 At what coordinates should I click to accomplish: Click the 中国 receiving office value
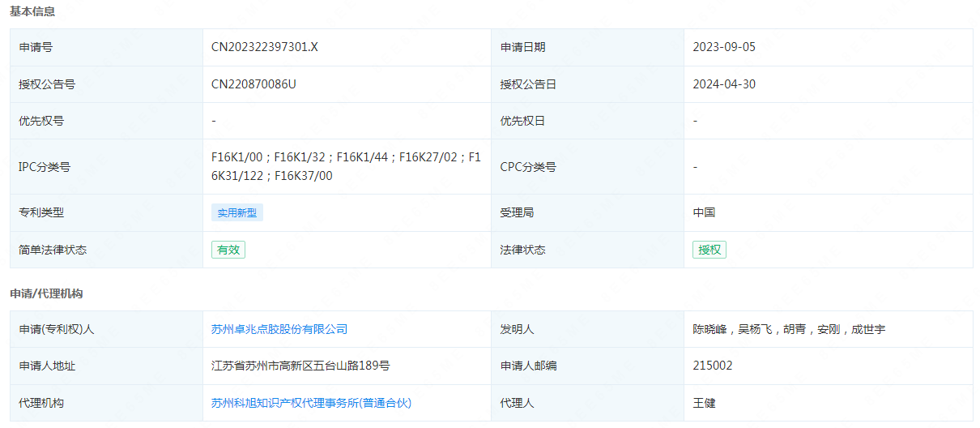(704, 212)
